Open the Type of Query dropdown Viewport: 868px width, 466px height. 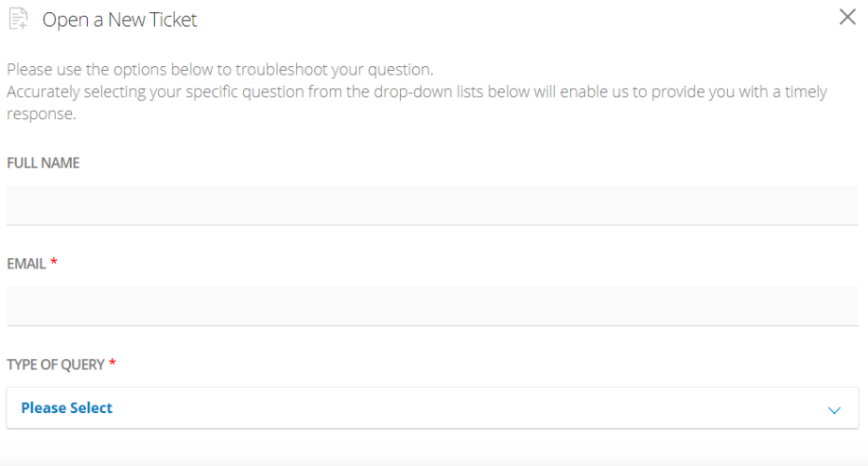(432, 408)
